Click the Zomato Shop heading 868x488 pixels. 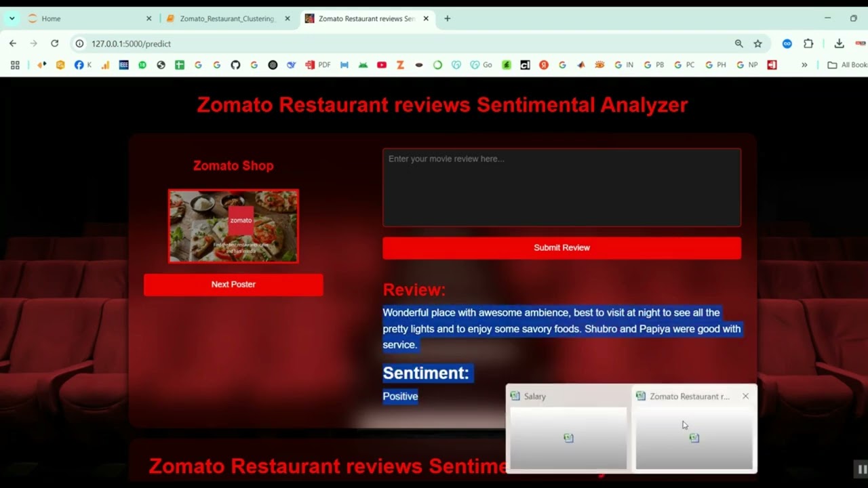(233, 165)
